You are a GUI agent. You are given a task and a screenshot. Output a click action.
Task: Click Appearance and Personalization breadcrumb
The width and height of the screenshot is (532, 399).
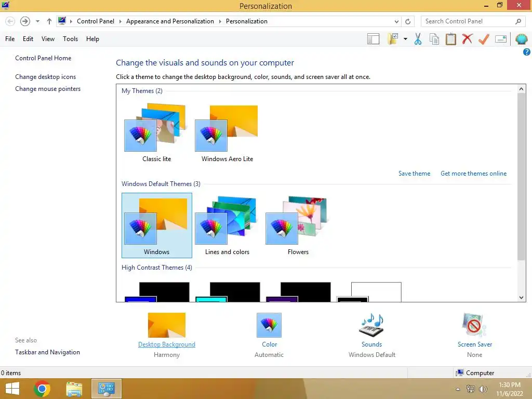pyautogui.click(x=170, y=21)
